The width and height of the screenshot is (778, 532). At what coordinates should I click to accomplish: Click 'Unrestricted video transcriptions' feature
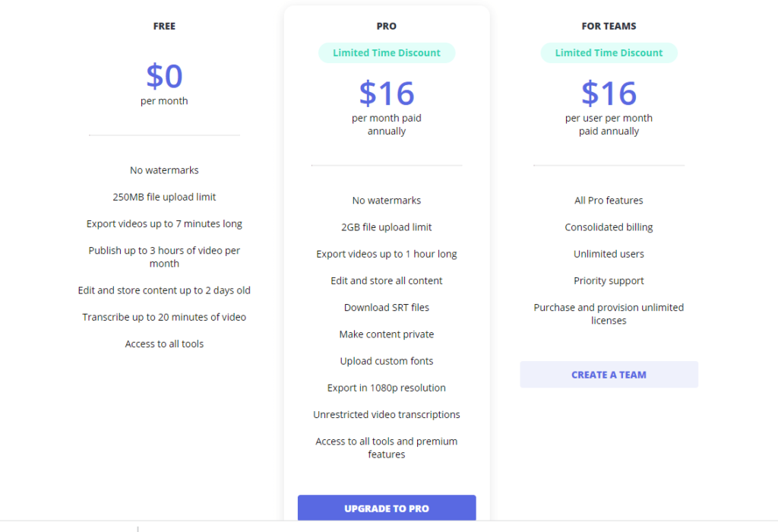(x=387, y=415)
